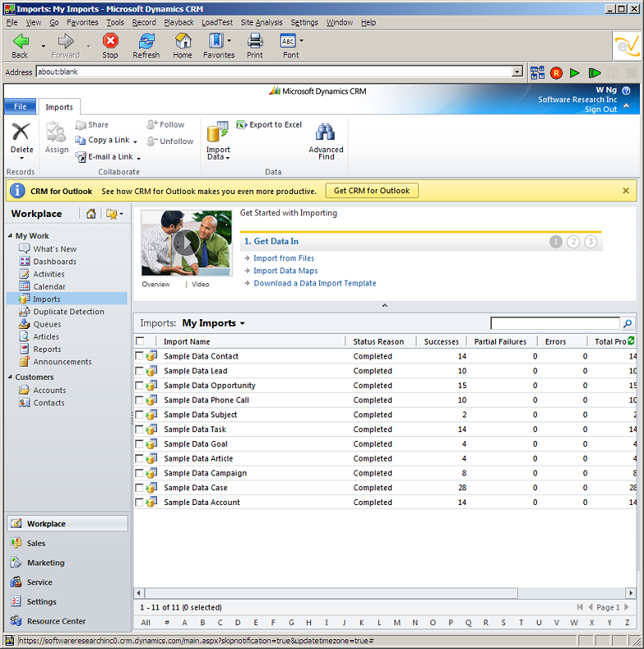Open the Site Analysis menu
The height and width of the screenshot is (649, 644).
point(262,22)
